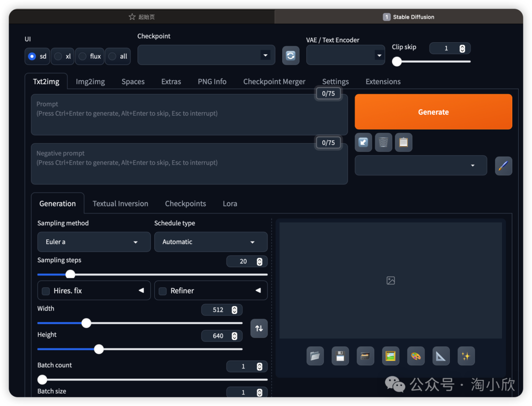Click the refresh checkpoint list icon
Screen dimensions: 532x406
tap(291, 55)
